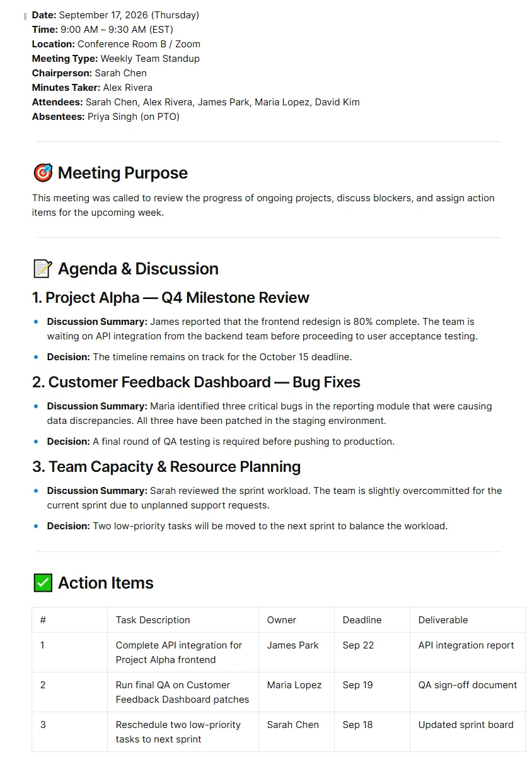Click the memo emoji beside Agenda & Discussion

pyautogui.click(x=42, y=269)
